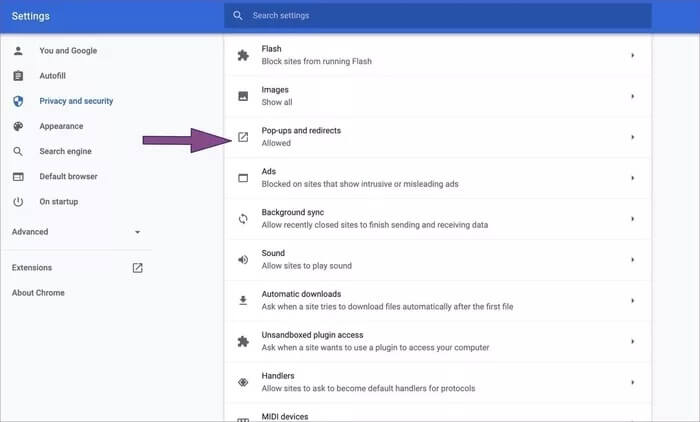Open Ads settings with its right arrow
Screen dimensions: 700x422
(633, 178)
